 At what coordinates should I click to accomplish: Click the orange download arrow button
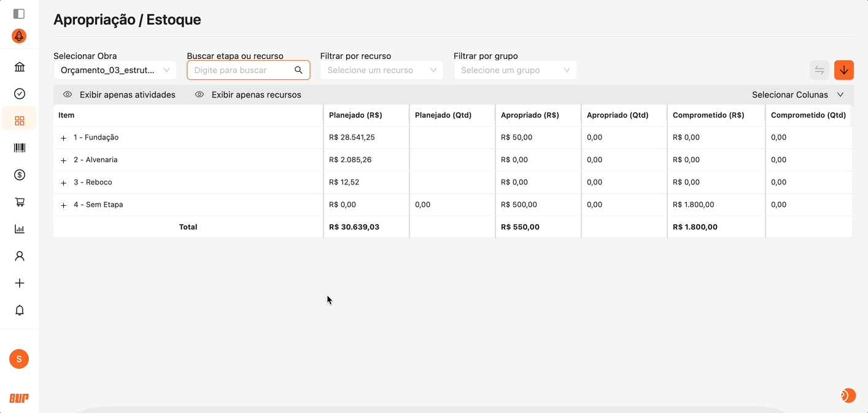click(844, 70)
